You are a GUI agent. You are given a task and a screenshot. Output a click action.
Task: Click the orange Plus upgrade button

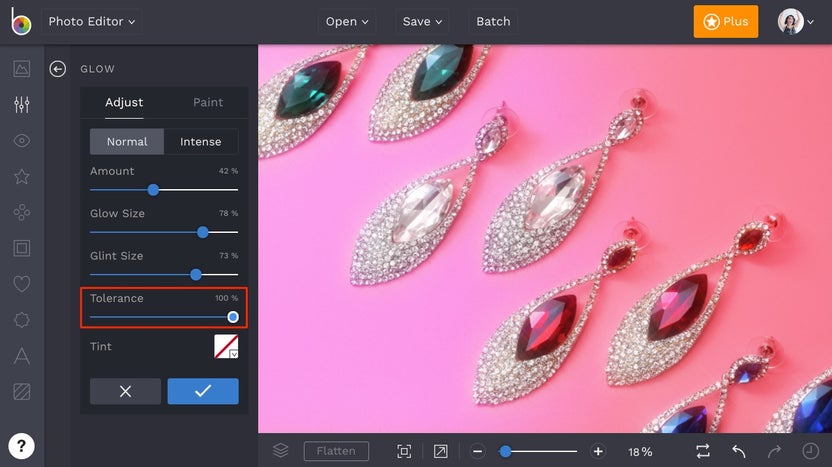coord(725,21)
